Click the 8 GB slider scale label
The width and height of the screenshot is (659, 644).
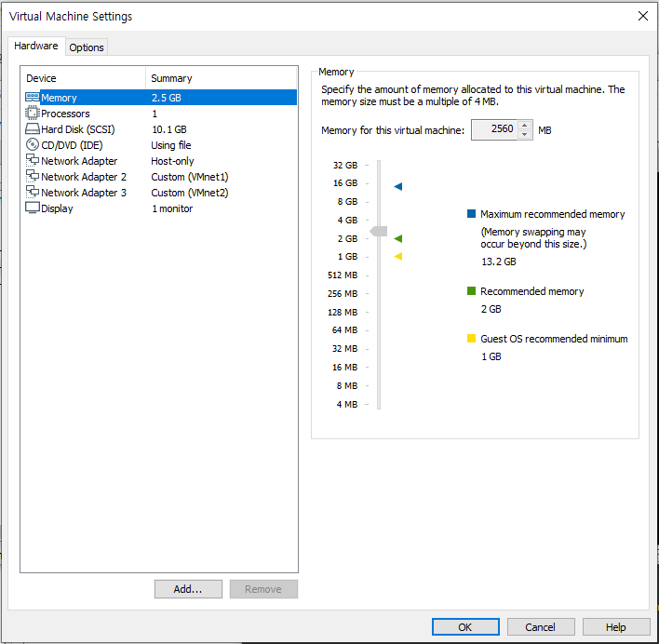(347, 202)
